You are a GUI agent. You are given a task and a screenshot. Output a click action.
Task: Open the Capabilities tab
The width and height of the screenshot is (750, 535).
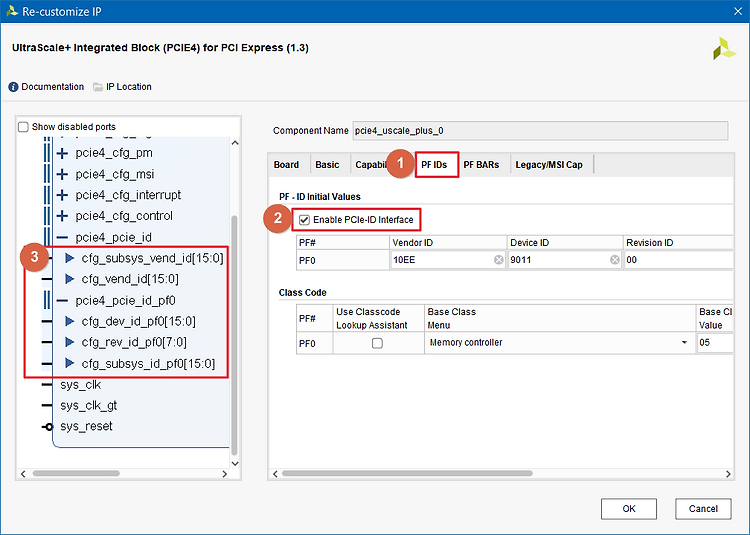pyautogui.click(x=370, y=165)
